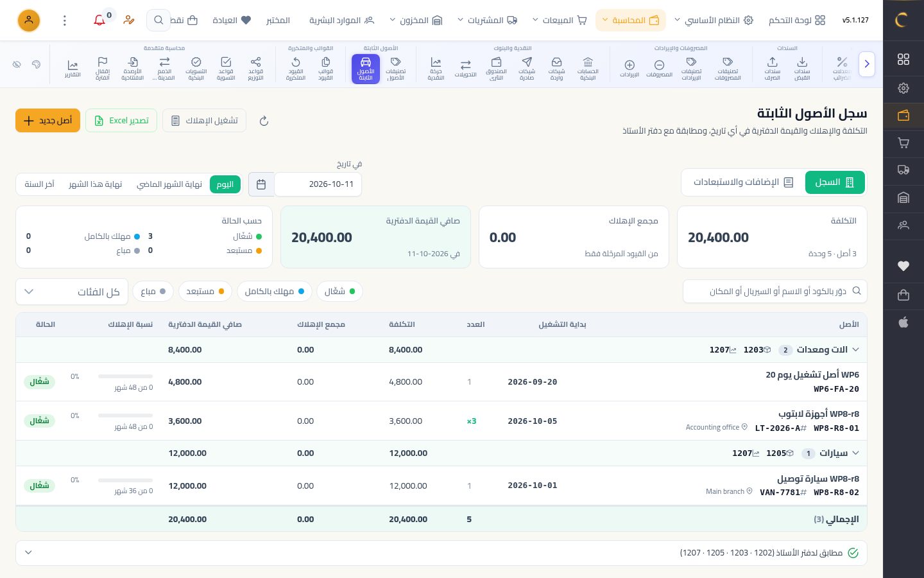The height and width of the screenshot is (578, 924).
Task: Switch to السجل tab
Action: (835, 182)
